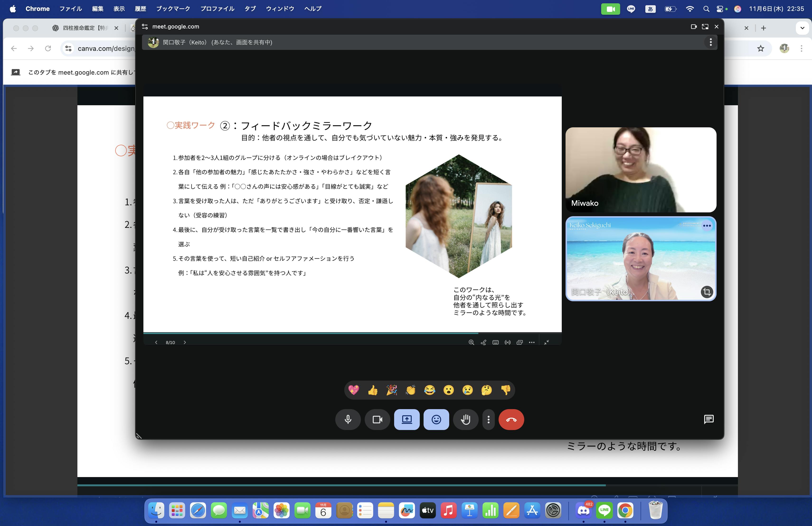Click zoom magnifier in Canva presenter bar
The height and width of the screenshot is (526, 812).
[x=471, y=342]
